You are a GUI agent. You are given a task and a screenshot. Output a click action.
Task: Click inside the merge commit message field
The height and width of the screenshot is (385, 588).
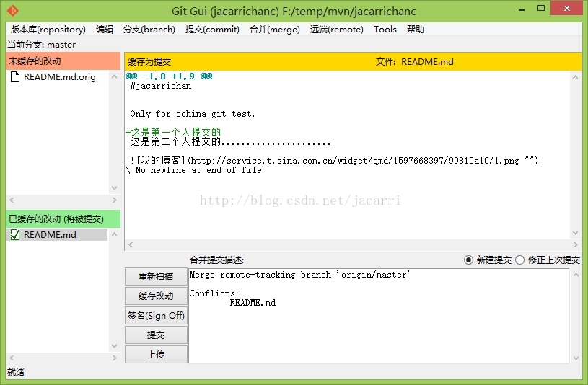pyautogui.click(x=379, y=316)
